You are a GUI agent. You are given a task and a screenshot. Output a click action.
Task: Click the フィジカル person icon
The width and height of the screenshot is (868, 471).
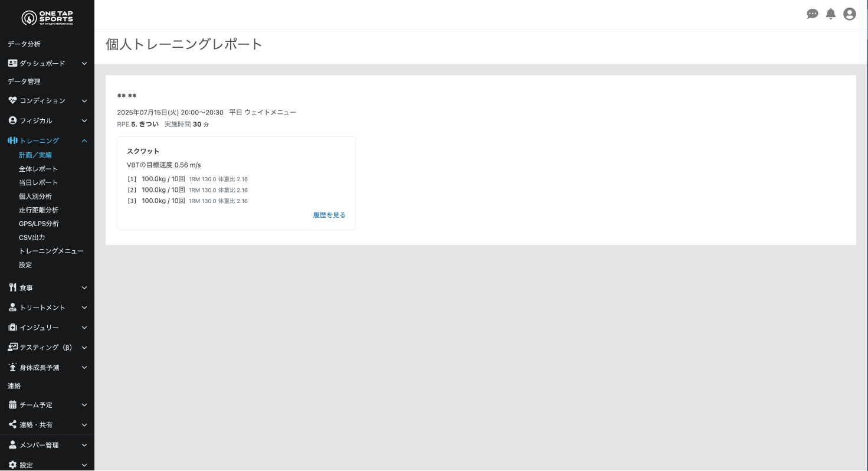click(12, 120)
